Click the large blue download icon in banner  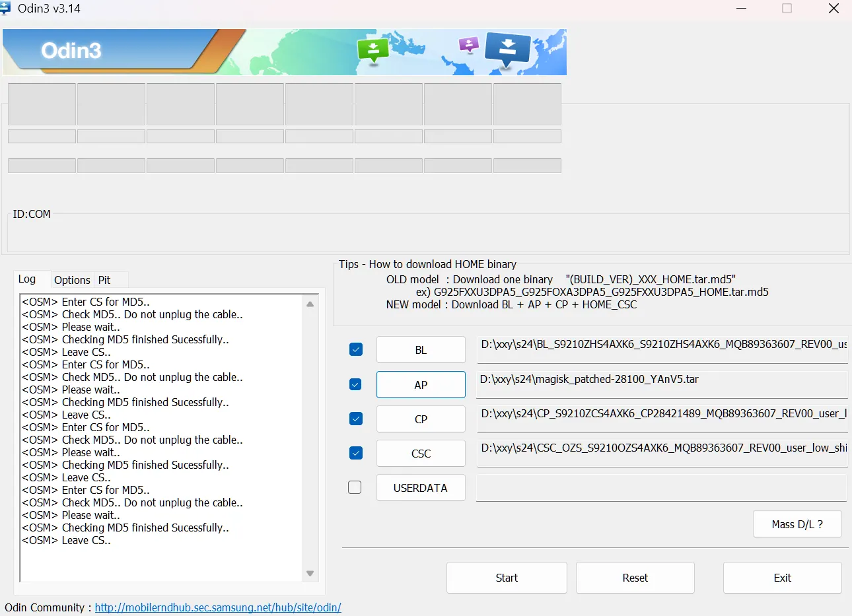pyautogui.click(x=507, y=48)
